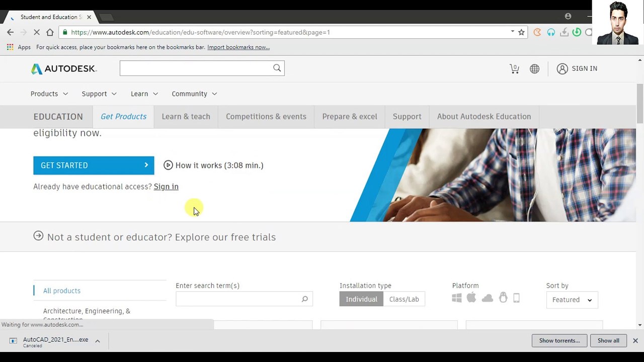
Task: Click the circled arrow beside free trials
Action: point(38,236)
